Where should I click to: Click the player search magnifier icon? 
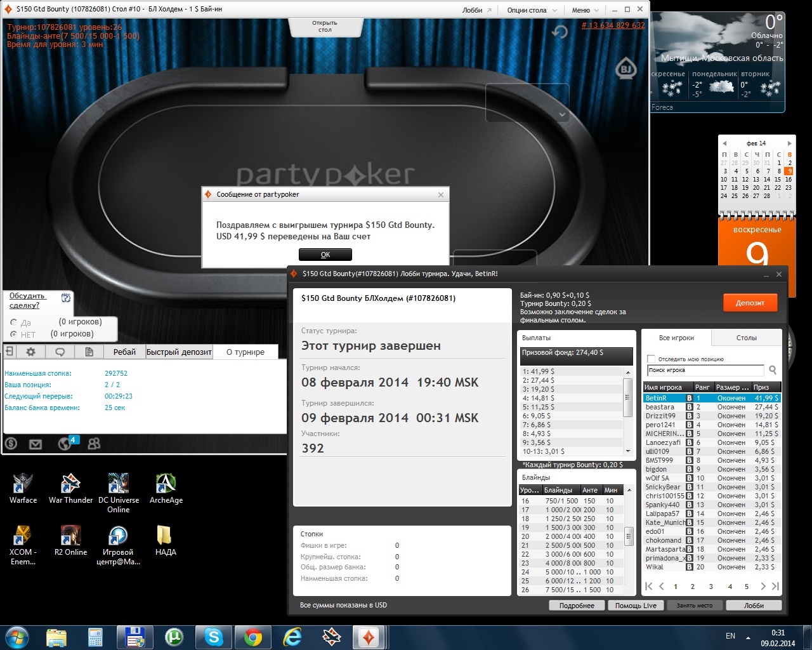[x=773, y=370]
